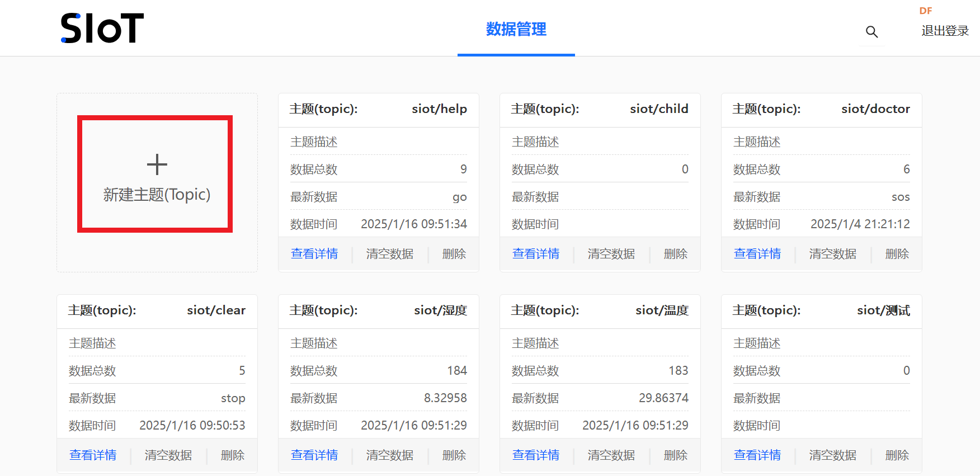Click latest data value 29.86374
The image size is (980, 476).
(664, 398)
